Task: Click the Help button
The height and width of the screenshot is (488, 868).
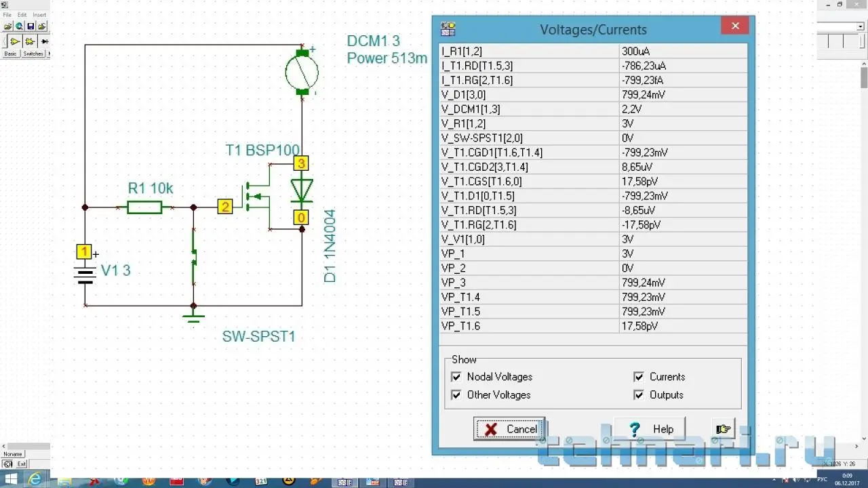Action: tap(650, 429)
